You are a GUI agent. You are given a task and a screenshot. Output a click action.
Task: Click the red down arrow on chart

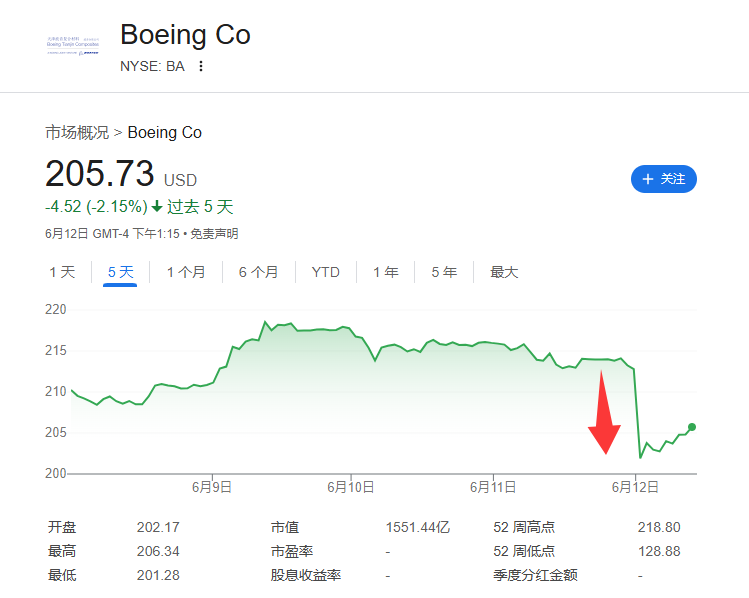pos(604,412)
